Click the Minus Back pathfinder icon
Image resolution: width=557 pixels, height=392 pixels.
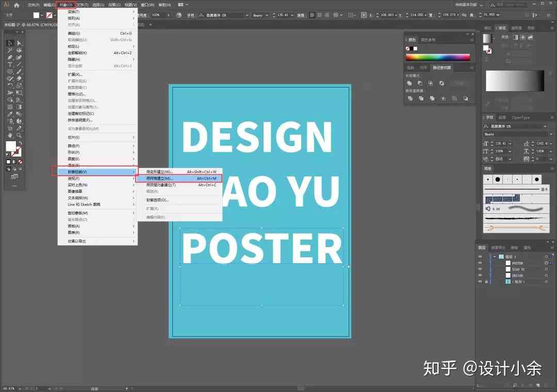click(466, 98)
